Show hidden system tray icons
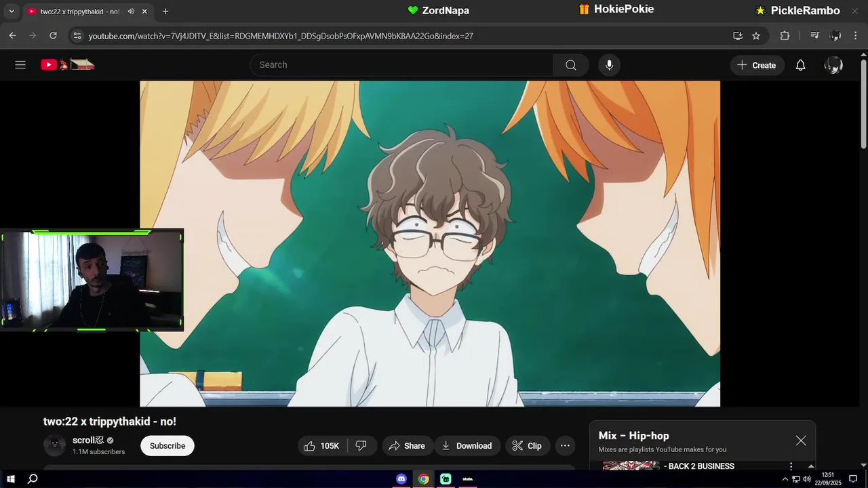Image resolution: width=868 pixels, height=488 pixels. coord(785,479)
